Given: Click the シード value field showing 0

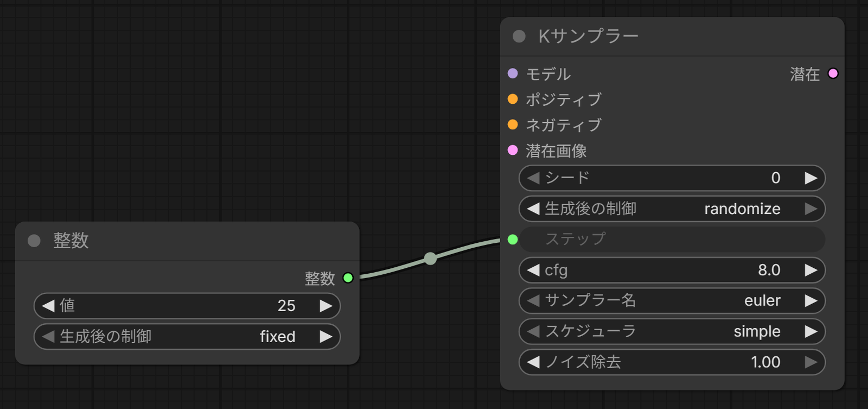Looking at the screenshot, I should pyautogui.click(x=672, y=178).
